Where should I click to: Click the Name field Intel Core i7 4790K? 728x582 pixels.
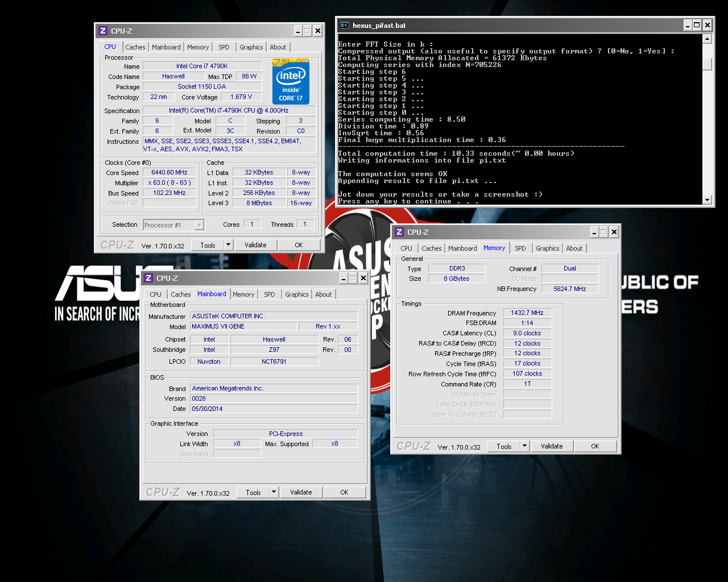tap(202, 66)
